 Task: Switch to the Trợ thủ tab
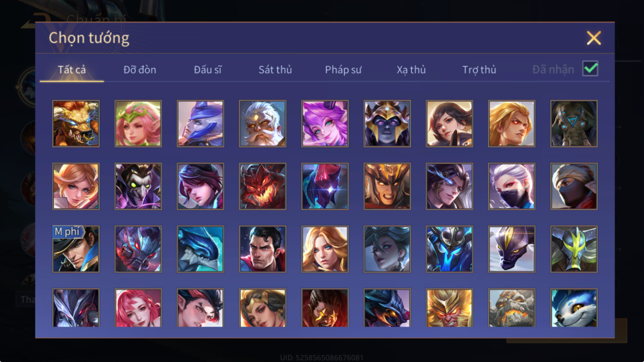tap(479, 70)
